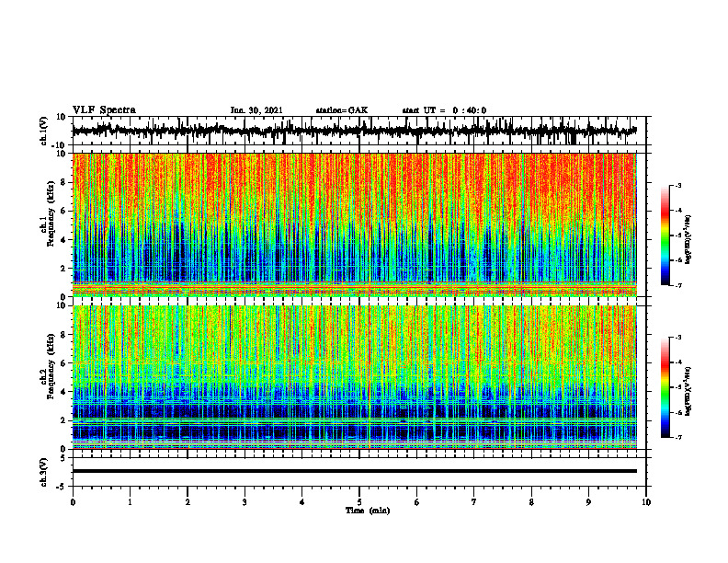Click the ch.2 spectrogram plot area

click(x=355, y=377)
